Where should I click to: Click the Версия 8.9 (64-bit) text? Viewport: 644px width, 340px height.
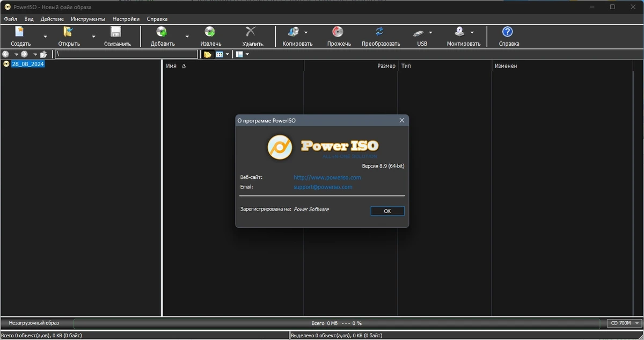click(x=383, y=166)
